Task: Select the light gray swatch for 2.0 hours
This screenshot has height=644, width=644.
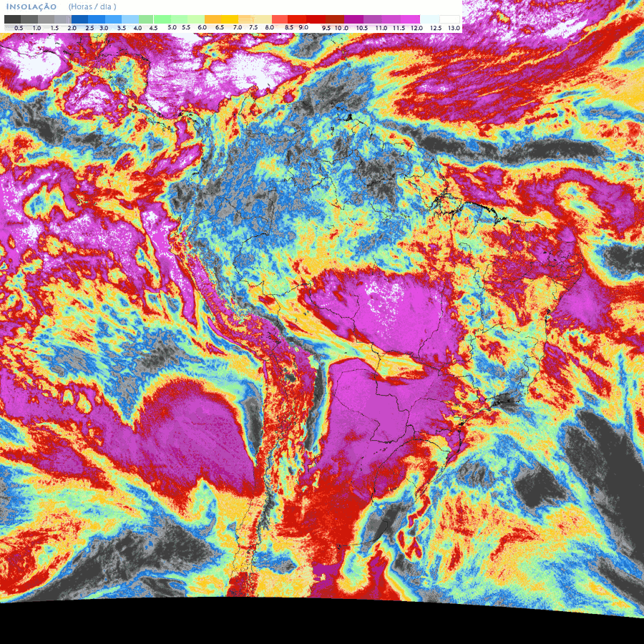Action: (x=63, y=19)
